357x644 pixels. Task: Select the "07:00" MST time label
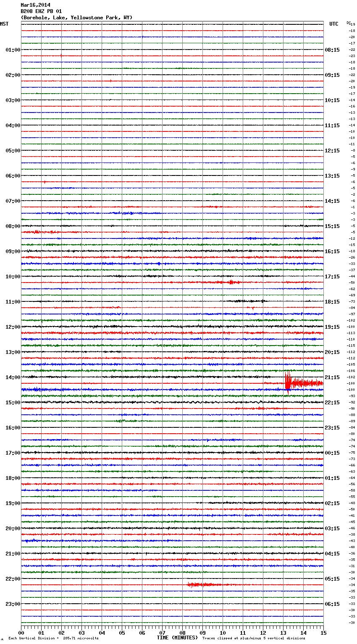[x=13, y=201]
